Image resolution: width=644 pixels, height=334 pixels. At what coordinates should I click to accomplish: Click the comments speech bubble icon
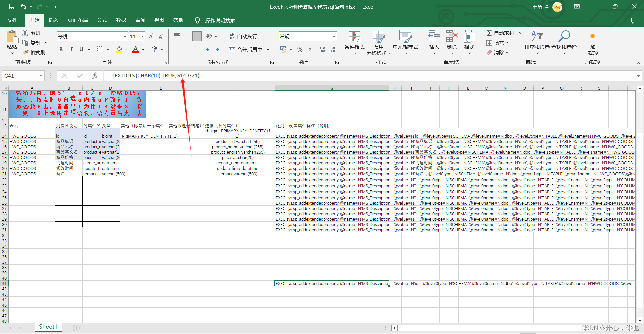pyautogui.click(x=634, y=20)
